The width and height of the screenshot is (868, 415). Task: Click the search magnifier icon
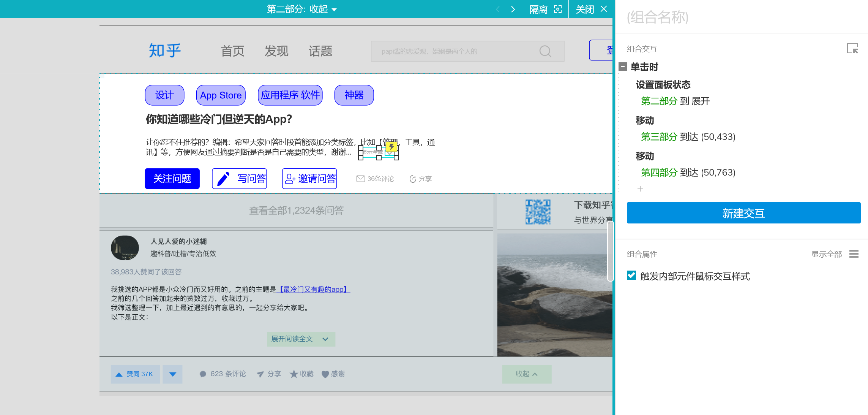545,51
